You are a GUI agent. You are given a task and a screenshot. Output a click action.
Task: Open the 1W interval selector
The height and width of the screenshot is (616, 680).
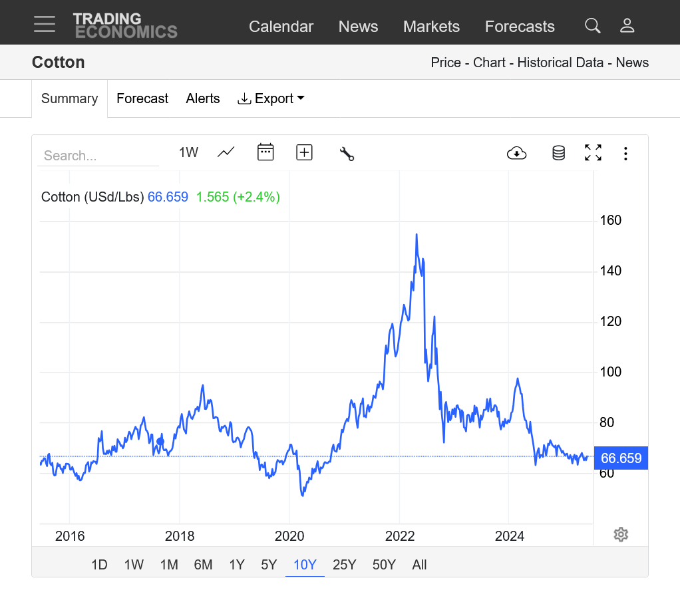coord(189,152)
